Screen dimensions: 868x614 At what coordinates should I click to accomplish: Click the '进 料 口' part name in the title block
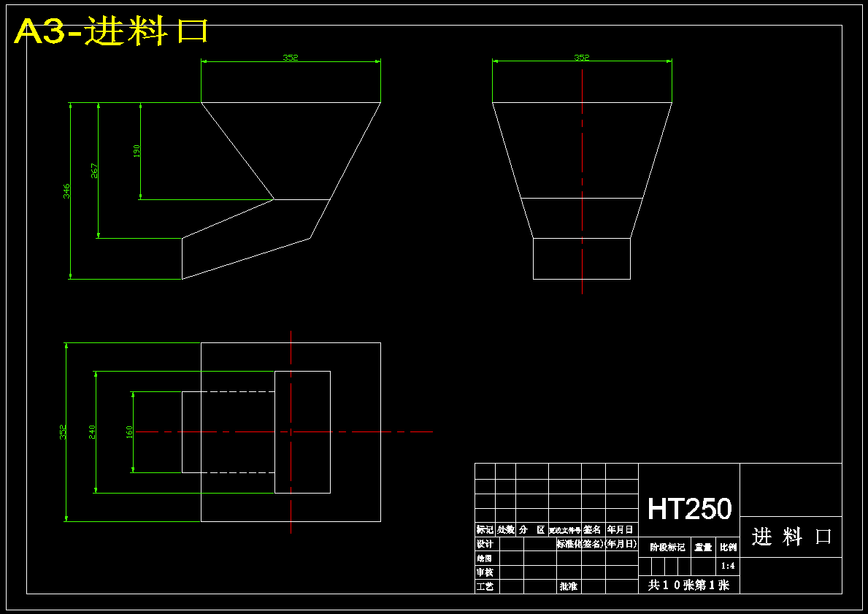791,537
